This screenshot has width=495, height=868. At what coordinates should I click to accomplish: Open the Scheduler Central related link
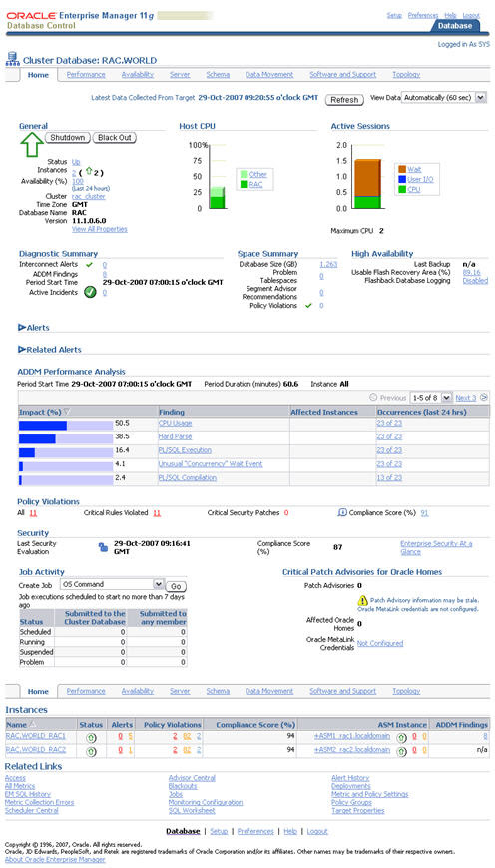(x=32, y=810)
